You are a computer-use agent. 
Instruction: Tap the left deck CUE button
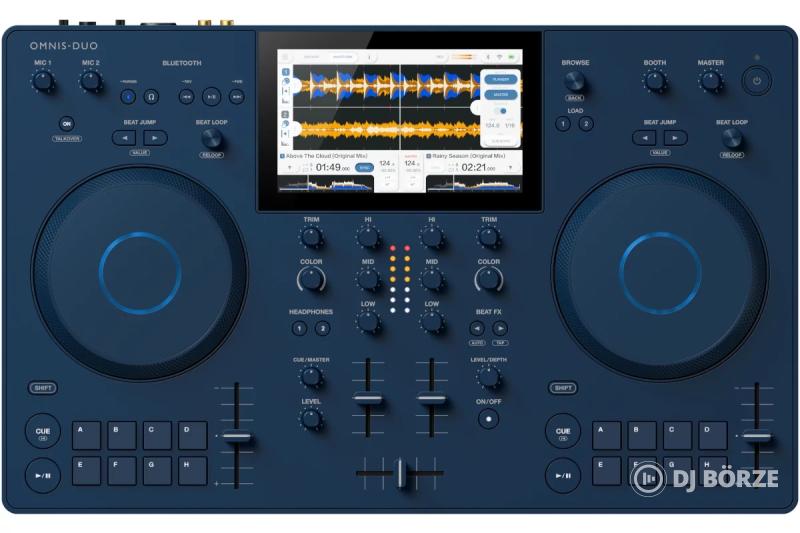43,432
